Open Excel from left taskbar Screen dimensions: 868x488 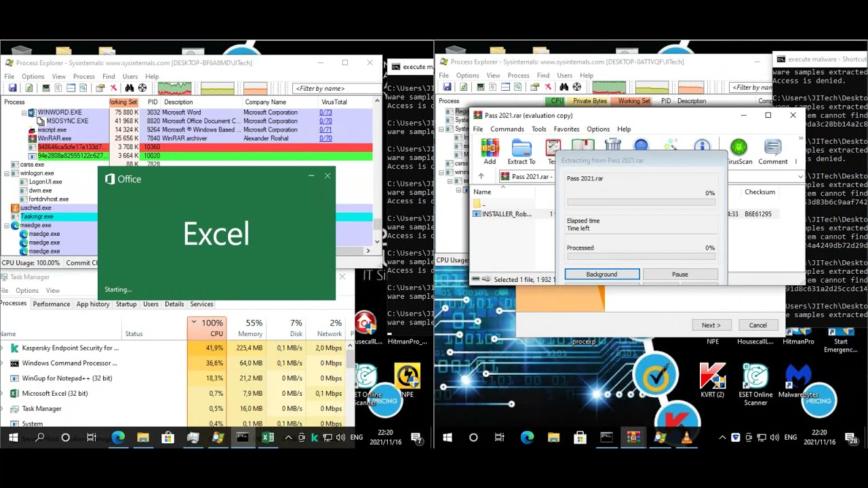(x=268, y=438)
